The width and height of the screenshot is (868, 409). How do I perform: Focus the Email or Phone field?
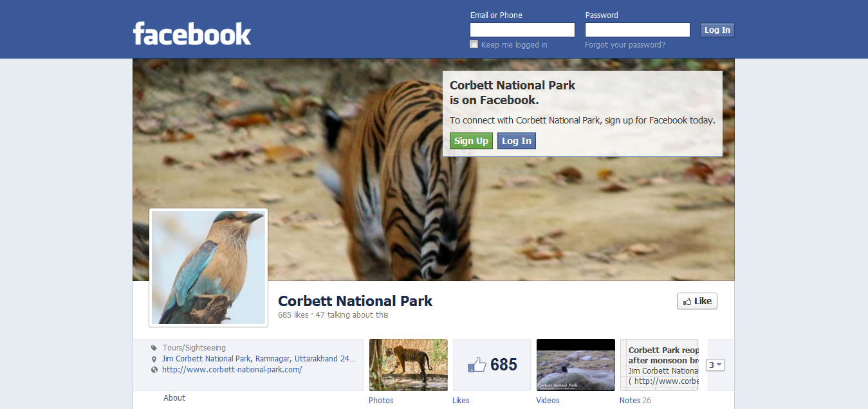tap(522, 30)
